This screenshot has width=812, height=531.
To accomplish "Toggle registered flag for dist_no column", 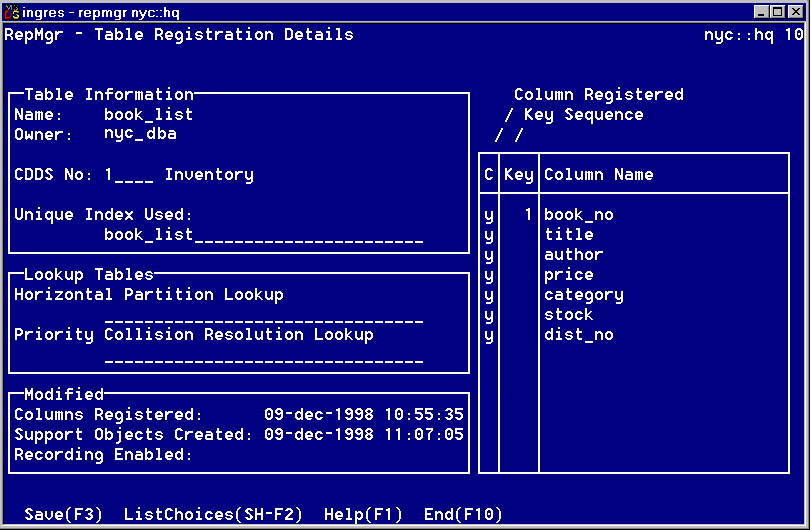I will click(489, 335).
